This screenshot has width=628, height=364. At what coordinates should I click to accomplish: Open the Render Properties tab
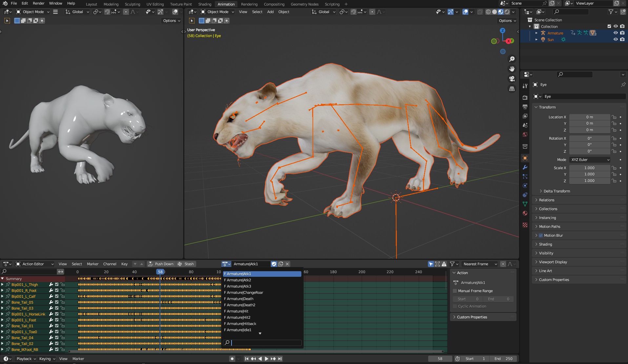point(525,97)
